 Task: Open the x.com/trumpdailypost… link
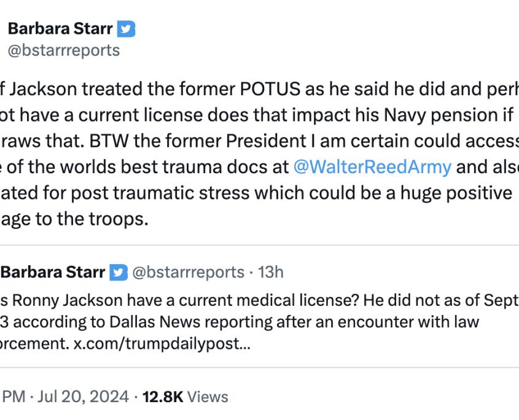[x=162, y=343]
